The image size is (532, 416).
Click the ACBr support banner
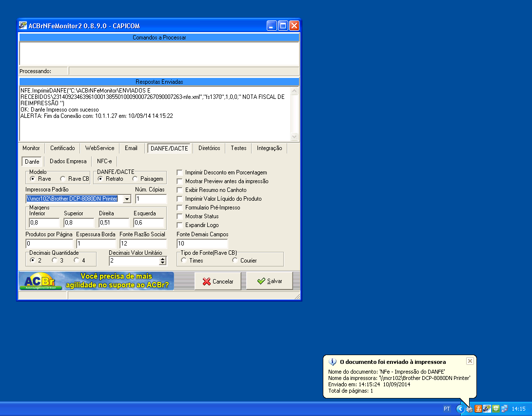97,281
